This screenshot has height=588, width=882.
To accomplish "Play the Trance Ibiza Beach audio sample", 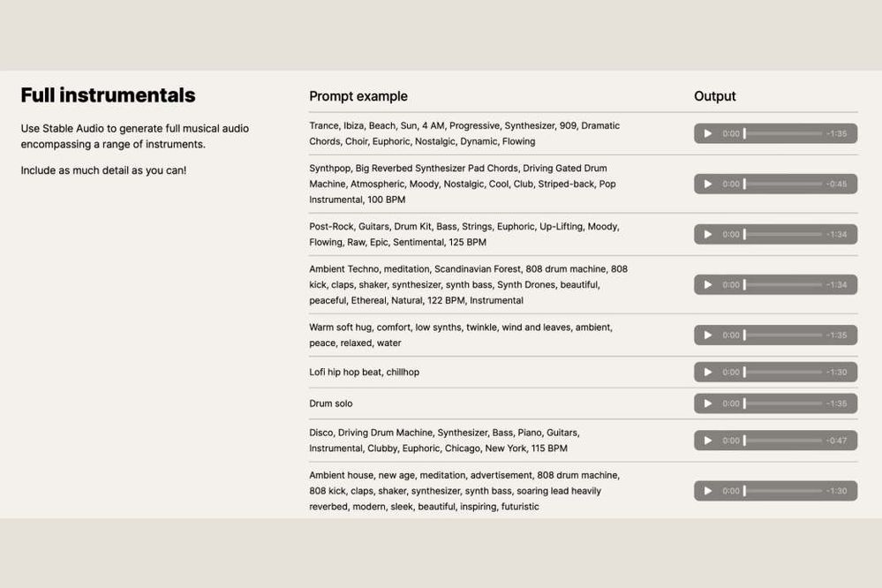I will (x=707, y=133).
